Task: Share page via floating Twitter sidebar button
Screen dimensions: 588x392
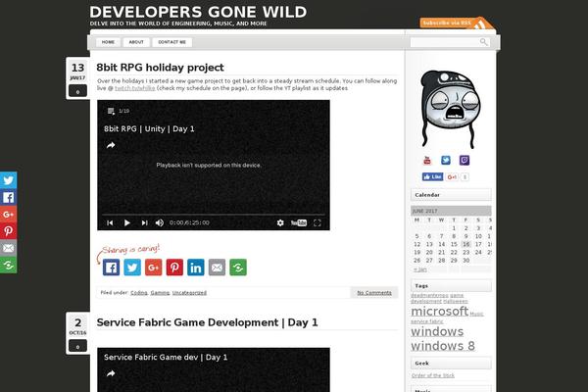Action: 8,180
